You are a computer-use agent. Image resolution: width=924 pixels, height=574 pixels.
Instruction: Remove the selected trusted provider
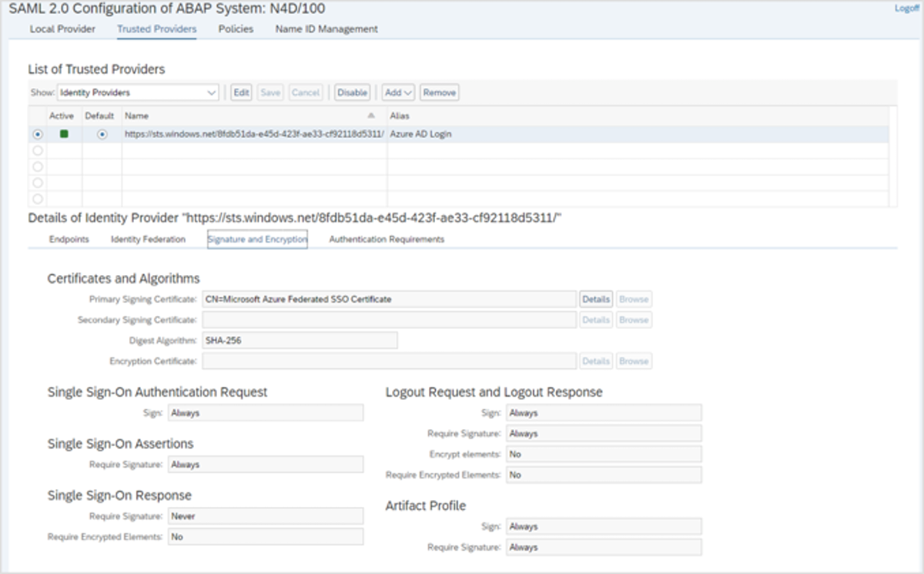pos(439,92)
